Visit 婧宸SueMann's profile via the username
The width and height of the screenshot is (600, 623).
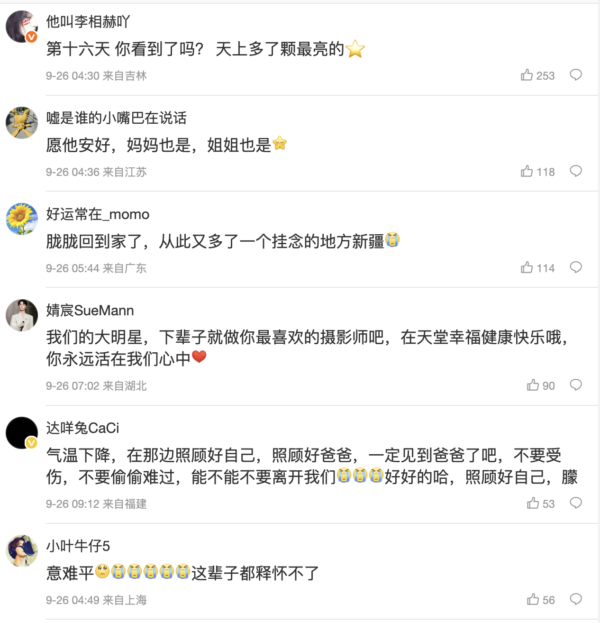coord(90,310)
